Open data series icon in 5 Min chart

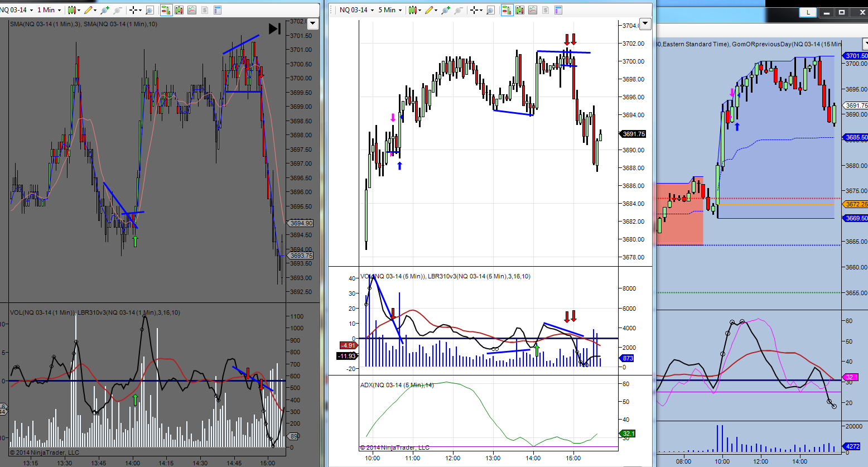pyautogui.click(x=520, y=10)
